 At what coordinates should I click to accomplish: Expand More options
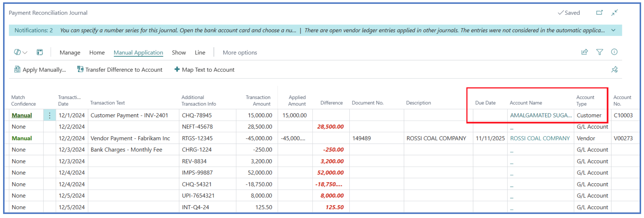[x=239, y=52]
